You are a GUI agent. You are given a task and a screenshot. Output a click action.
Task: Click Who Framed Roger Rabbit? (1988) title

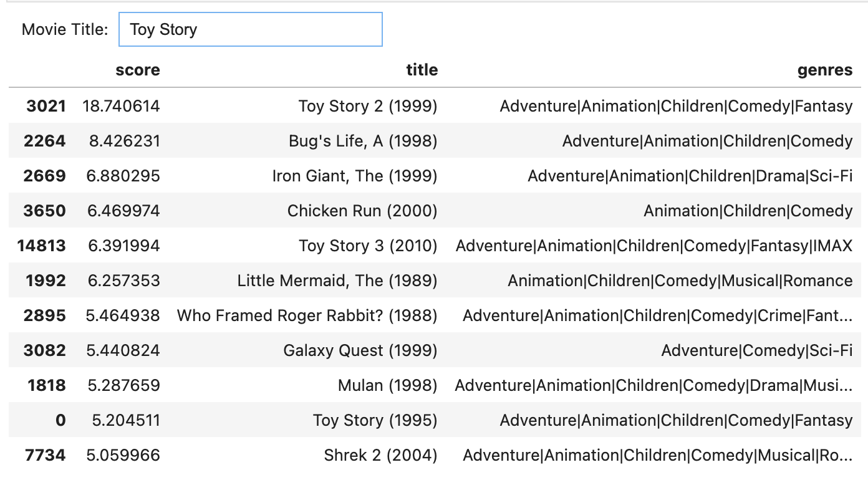(307, 315)
